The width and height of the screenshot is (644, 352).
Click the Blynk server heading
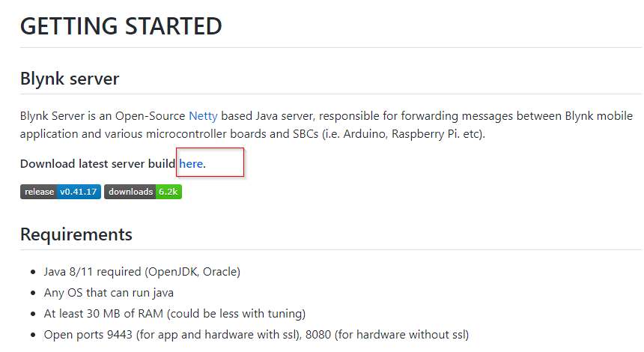click(70, 78)
